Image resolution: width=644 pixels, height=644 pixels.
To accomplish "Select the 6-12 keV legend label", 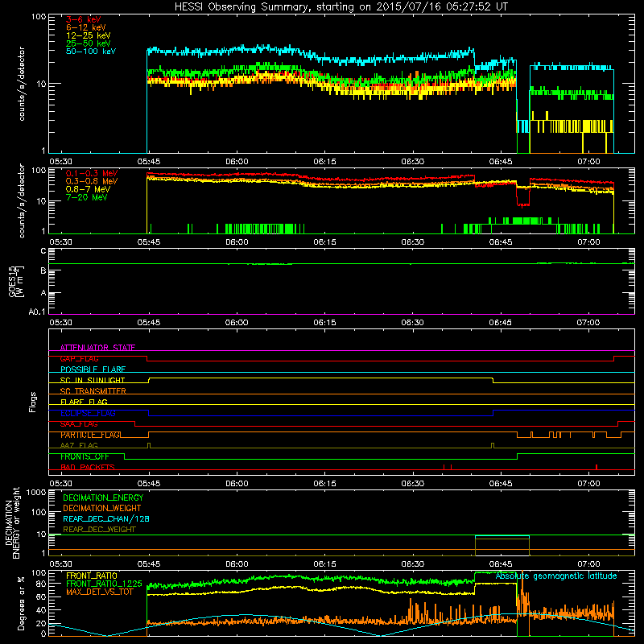I will pos(86,27).
